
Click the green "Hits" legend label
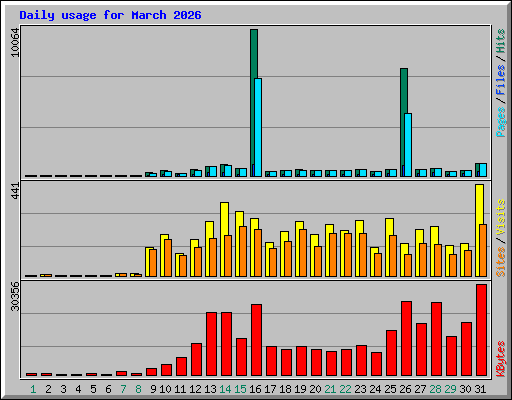coord(501,41)
